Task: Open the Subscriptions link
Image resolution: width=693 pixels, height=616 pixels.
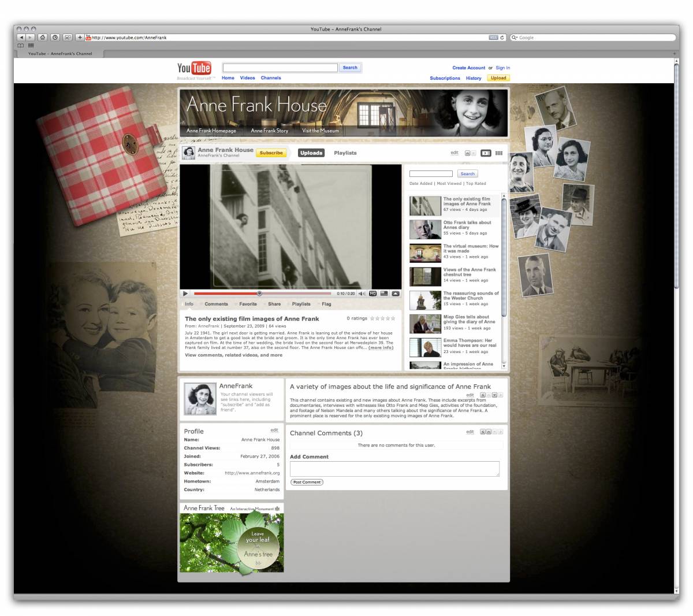Action: click(445, 78)
